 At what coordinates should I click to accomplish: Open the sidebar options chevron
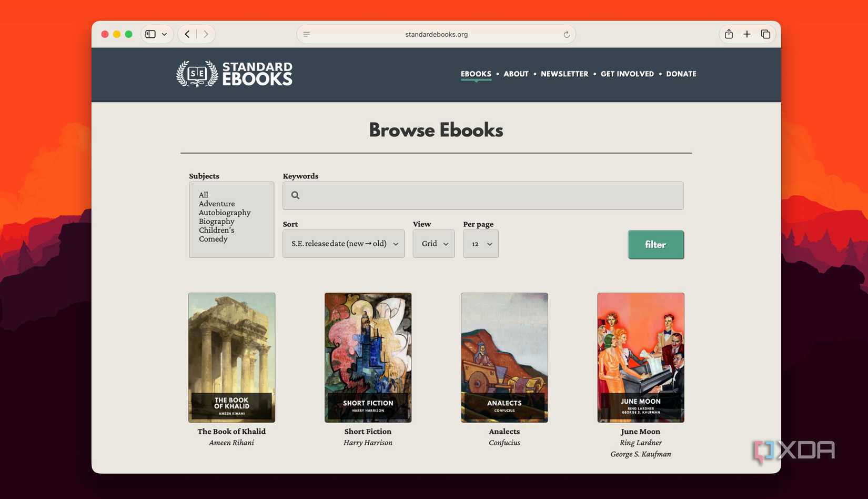point(165,34)
